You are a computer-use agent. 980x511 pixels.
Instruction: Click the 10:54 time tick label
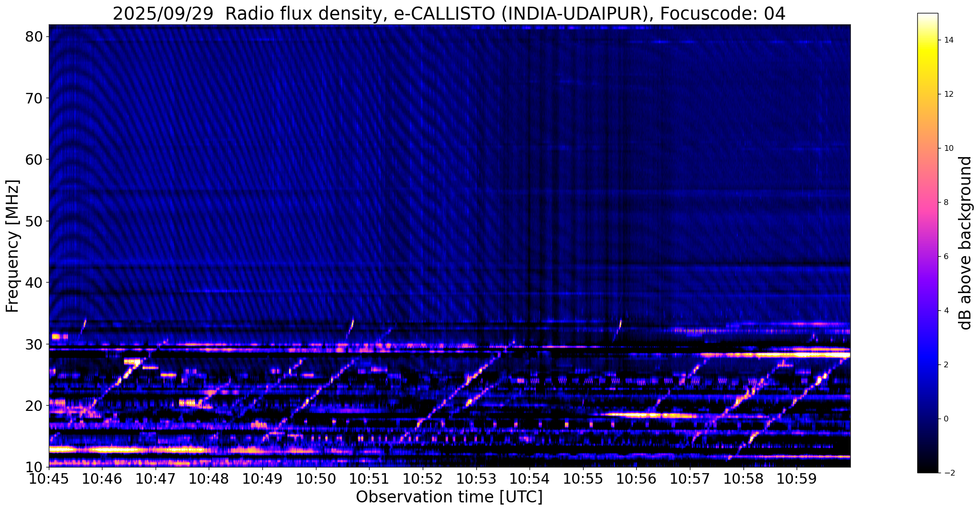point(529,479)
